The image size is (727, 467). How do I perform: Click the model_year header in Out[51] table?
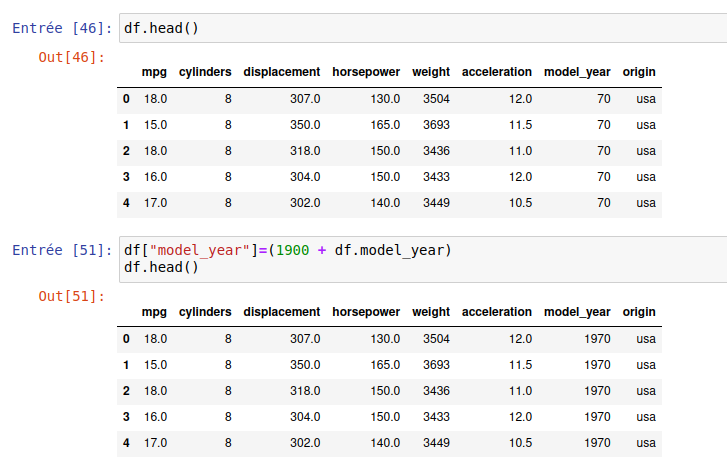click(577, 312)
